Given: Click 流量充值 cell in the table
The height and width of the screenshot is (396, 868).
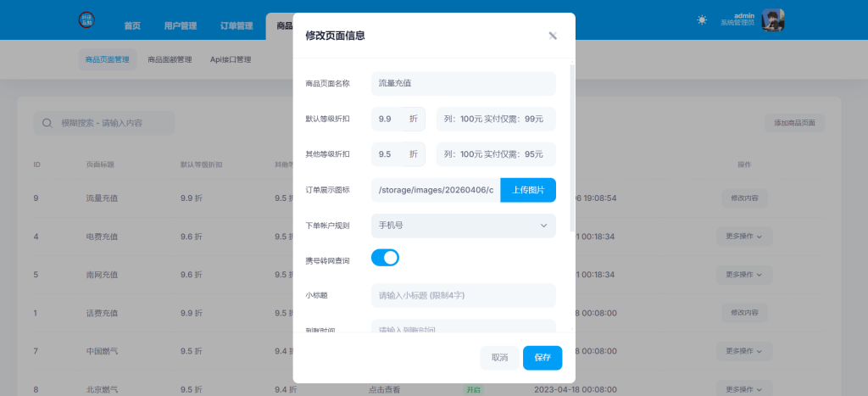Looking at the screenshot, I should click(102, 198).
